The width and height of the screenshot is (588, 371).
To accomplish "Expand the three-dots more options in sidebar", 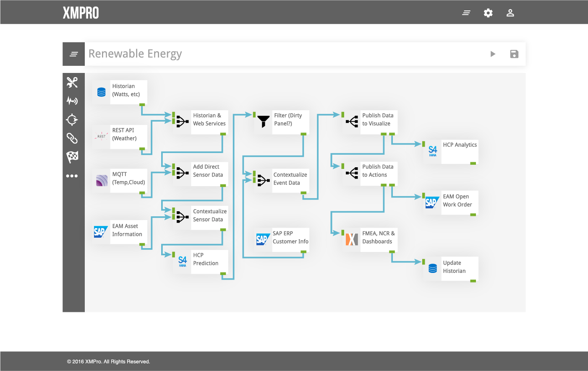I will [x=72, y=176].
